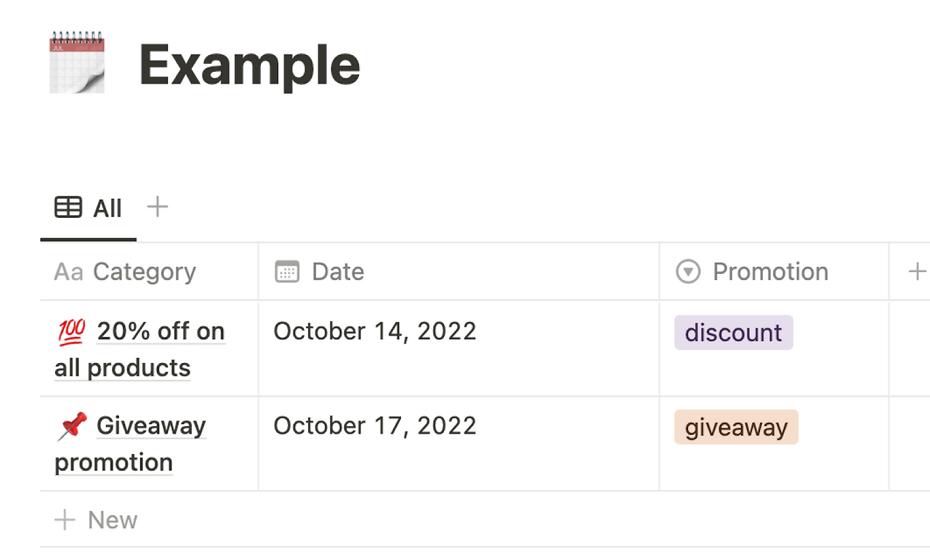This screenshot has height=560, width=930.
Task: Add a row with the New button
Action: (x=96, y=520)
